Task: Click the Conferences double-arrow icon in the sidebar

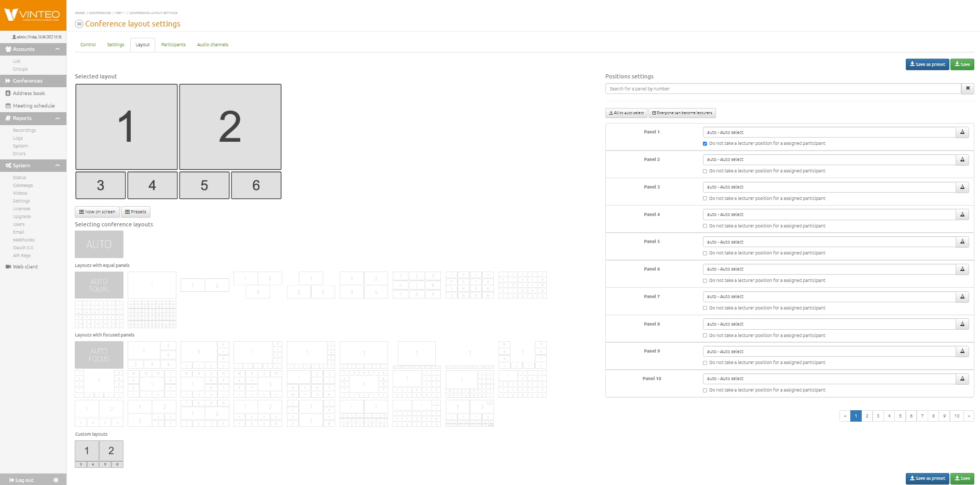Action: (8, 81)
